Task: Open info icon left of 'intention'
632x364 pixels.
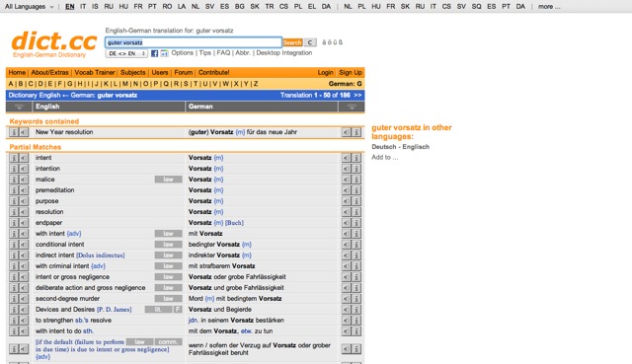Action: (13, 169)
